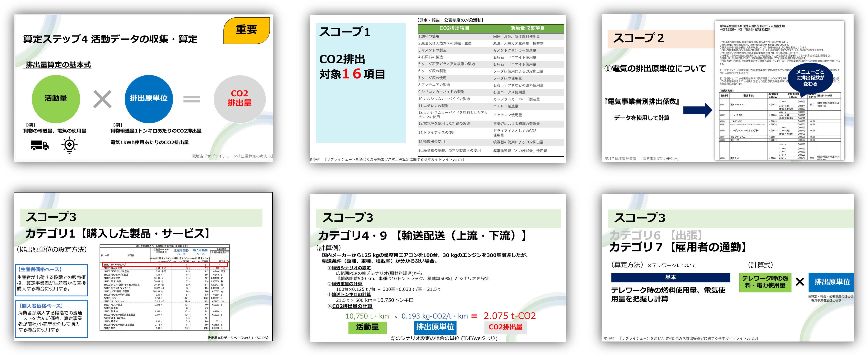Click the gray CO2排出量 label with red text

505,327
